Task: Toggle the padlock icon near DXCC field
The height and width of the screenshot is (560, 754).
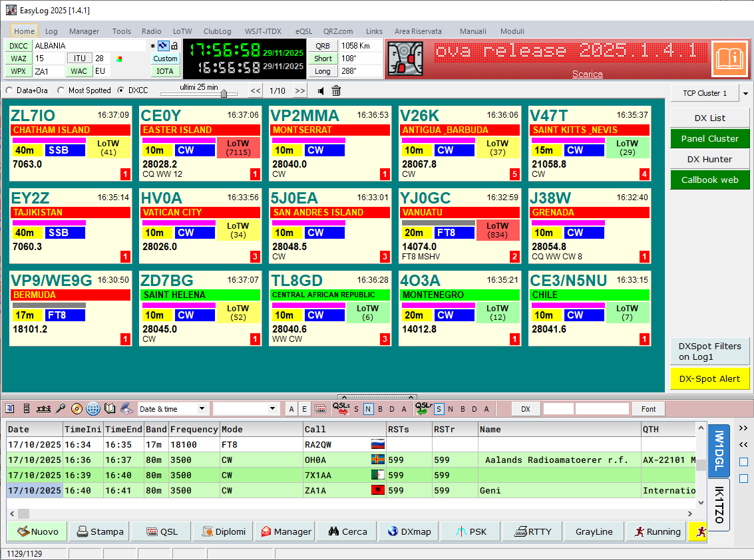Action: [x=174, y=46]
